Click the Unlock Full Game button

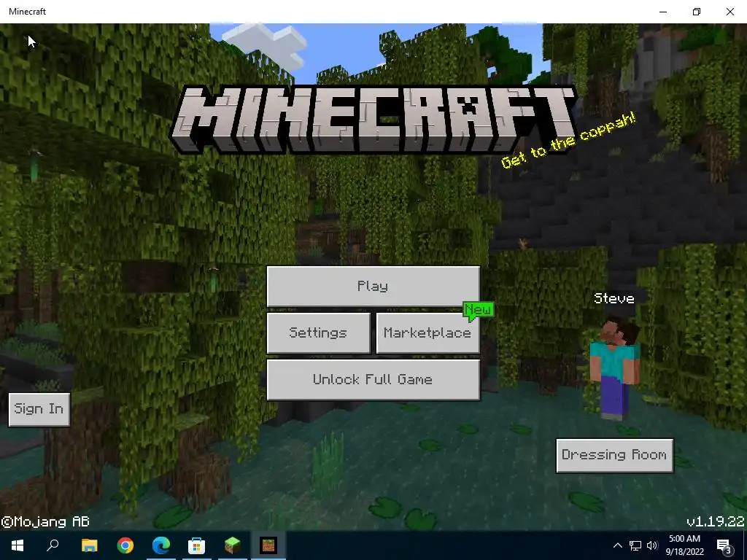click(x=373, y=379)
